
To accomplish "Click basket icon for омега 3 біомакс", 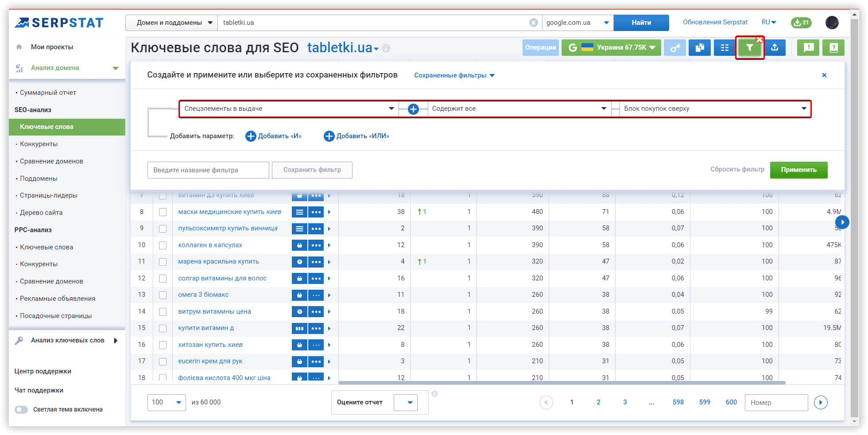I will coord(299,295).
